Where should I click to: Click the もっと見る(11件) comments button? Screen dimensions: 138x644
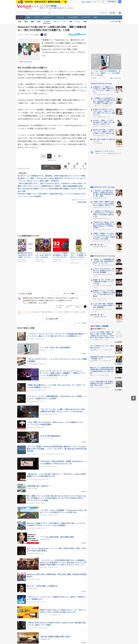(52, 319)
